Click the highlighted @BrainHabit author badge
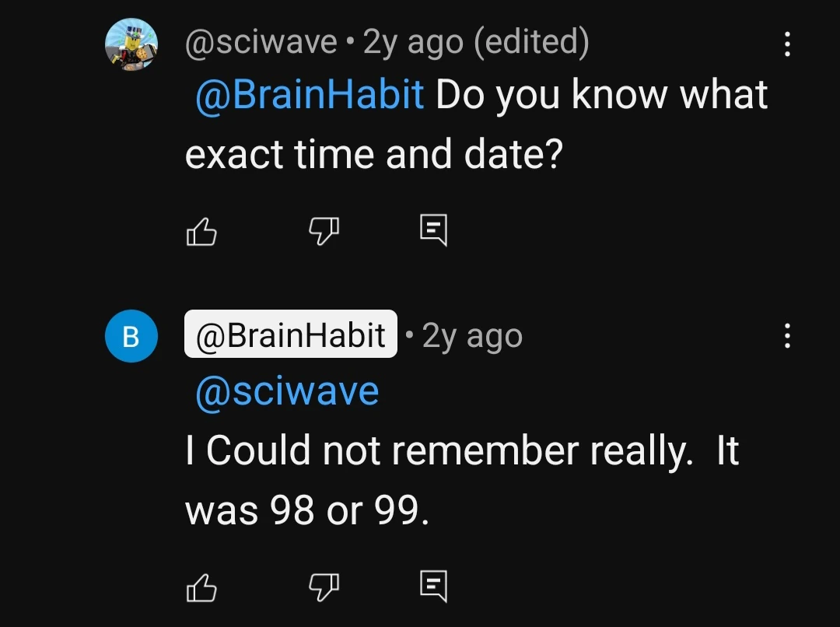 290,335
